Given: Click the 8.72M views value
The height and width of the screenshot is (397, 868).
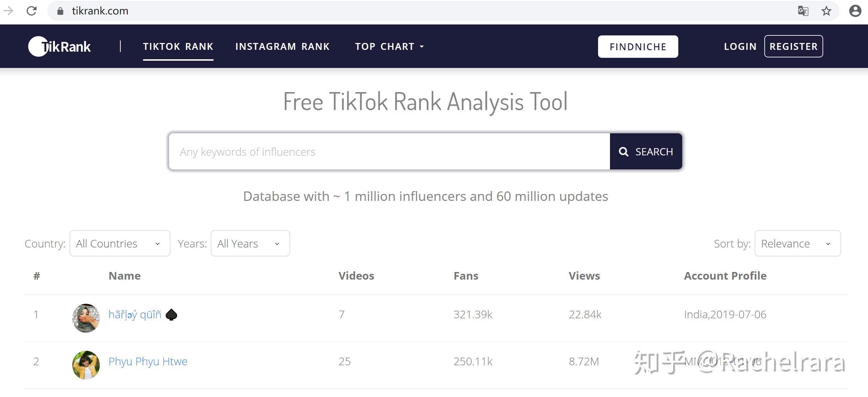Looking at the screenshot, I should click(x=584, y=362).
